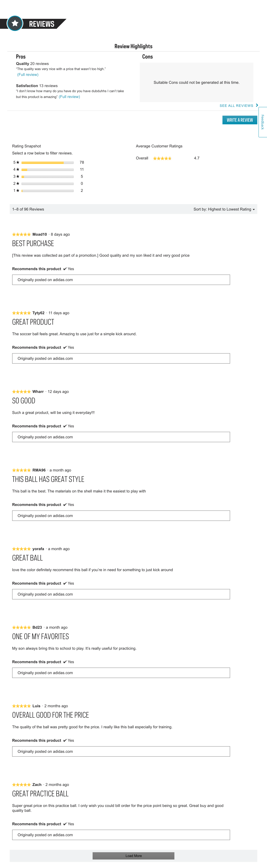
Task: Click the checkmark beside Recommends on Bd23's review
Action: click(64, 662)
